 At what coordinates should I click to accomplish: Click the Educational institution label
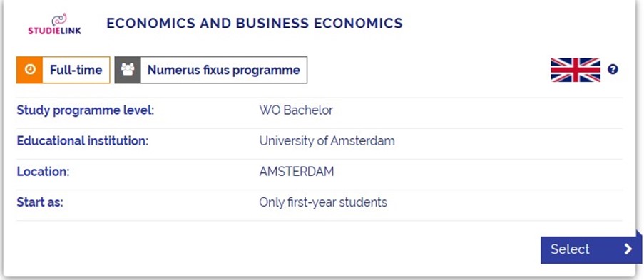point(82,141)
